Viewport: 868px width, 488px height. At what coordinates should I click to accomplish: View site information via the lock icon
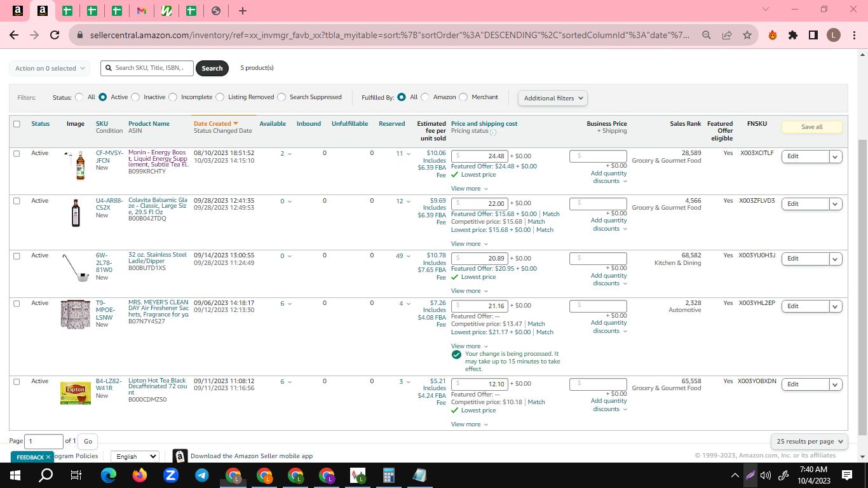[x=80, y=35]
